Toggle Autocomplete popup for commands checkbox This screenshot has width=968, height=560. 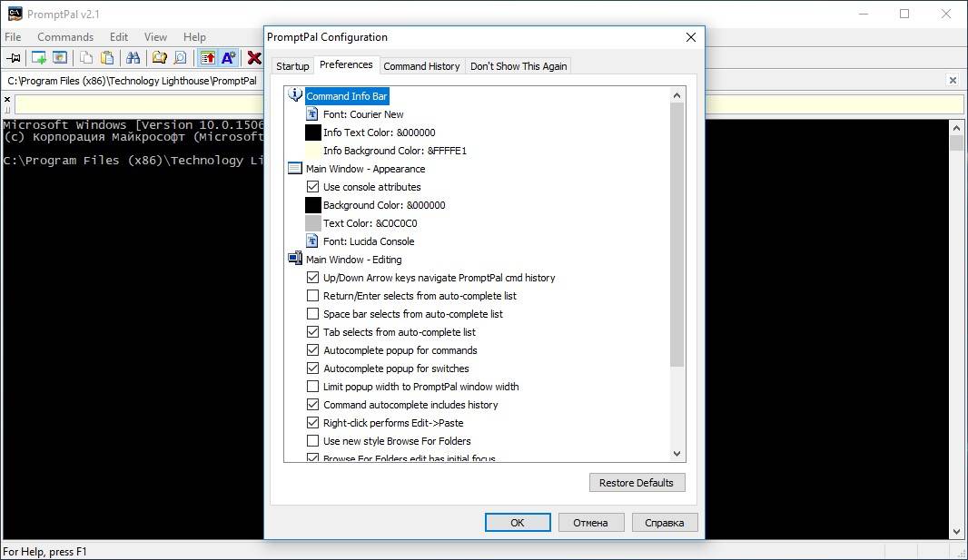tap(313, 349)
